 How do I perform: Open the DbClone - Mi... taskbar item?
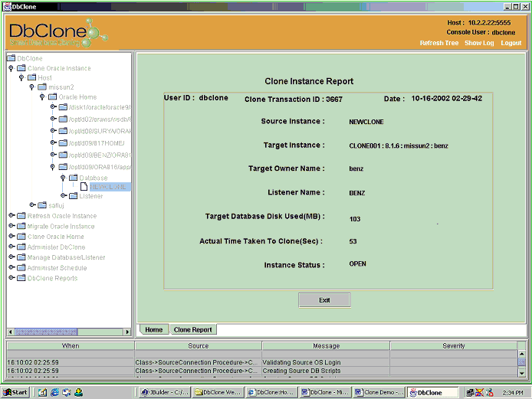325,392
